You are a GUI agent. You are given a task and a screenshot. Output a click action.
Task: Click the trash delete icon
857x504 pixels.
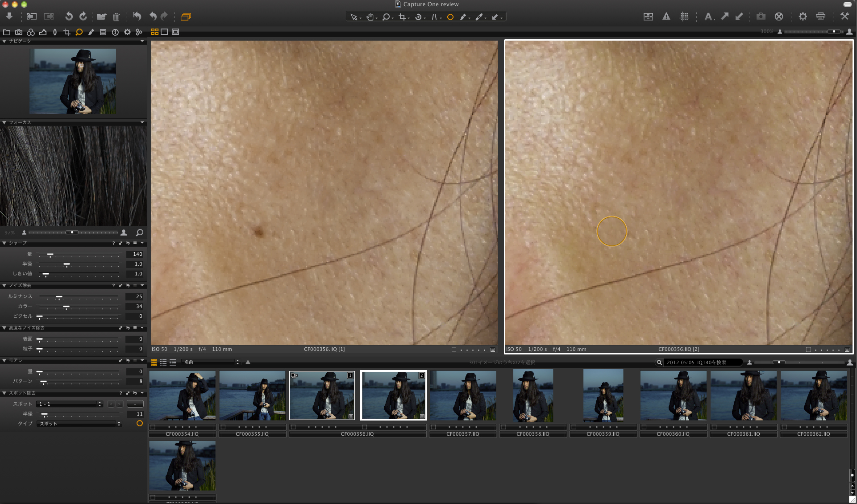tap(116, 17)
